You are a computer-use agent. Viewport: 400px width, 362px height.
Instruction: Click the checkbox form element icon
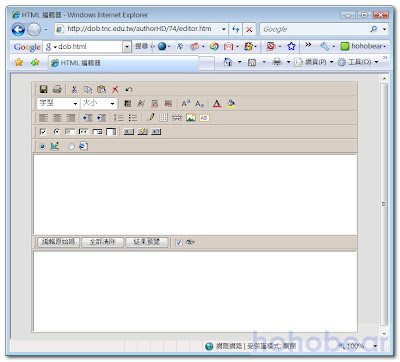click(43, 132)
